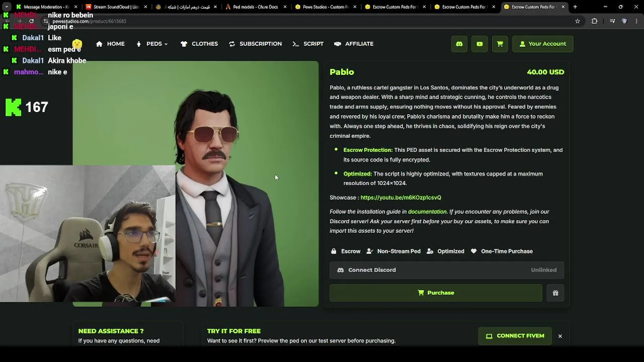Close the Message Moderation tab
644x362 pixels.
[75, 7]
